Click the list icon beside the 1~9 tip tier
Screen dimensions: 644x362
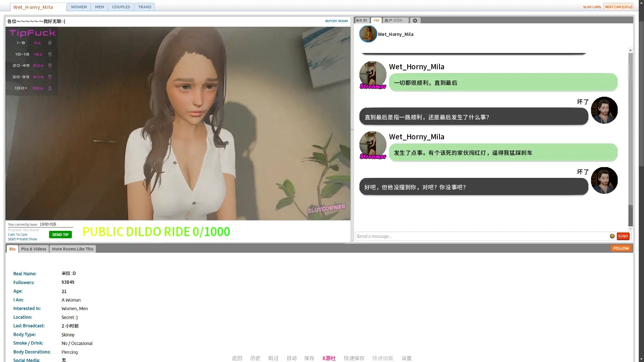(x=50, y=43)
